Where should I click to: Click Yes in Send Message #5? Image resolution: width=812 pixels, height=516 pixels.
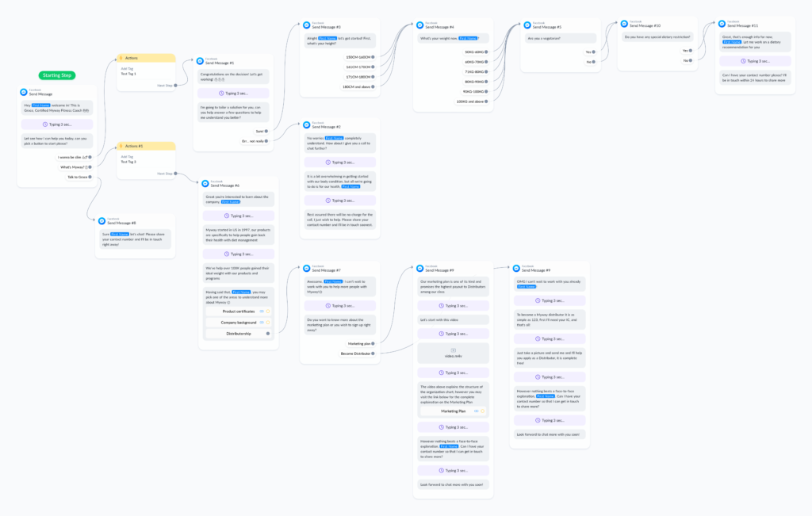(590, 52)
